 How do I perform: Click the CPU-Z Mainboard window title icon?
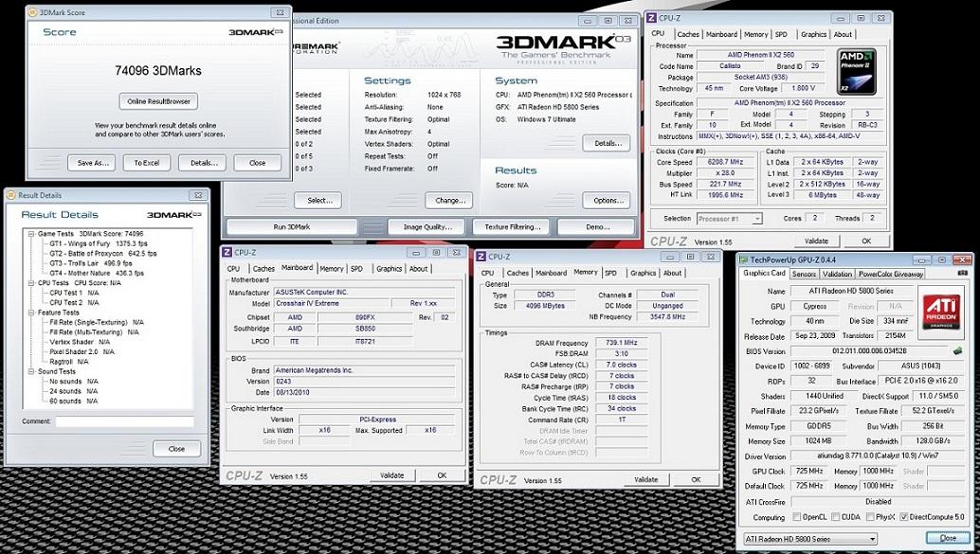tap(227, 252)
